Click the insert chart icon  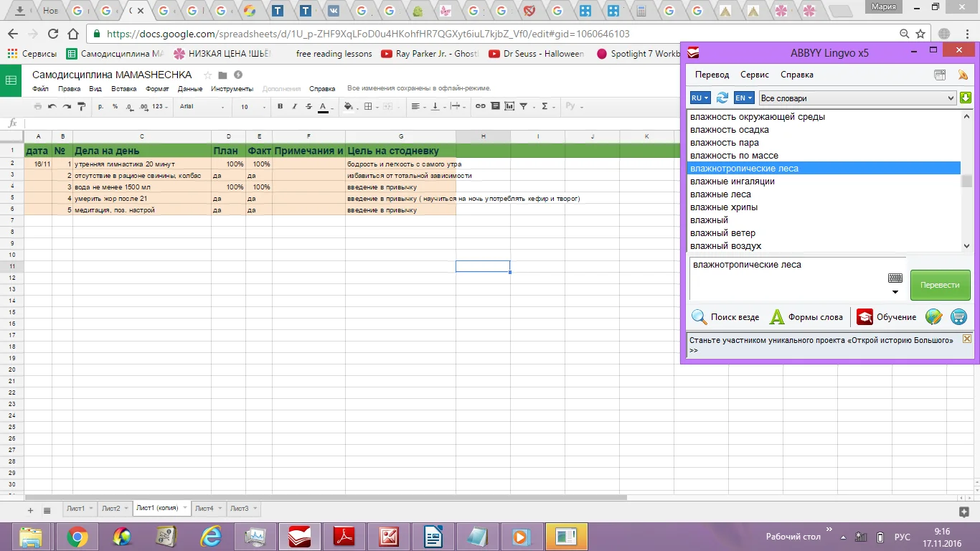[x=509, y=106]
